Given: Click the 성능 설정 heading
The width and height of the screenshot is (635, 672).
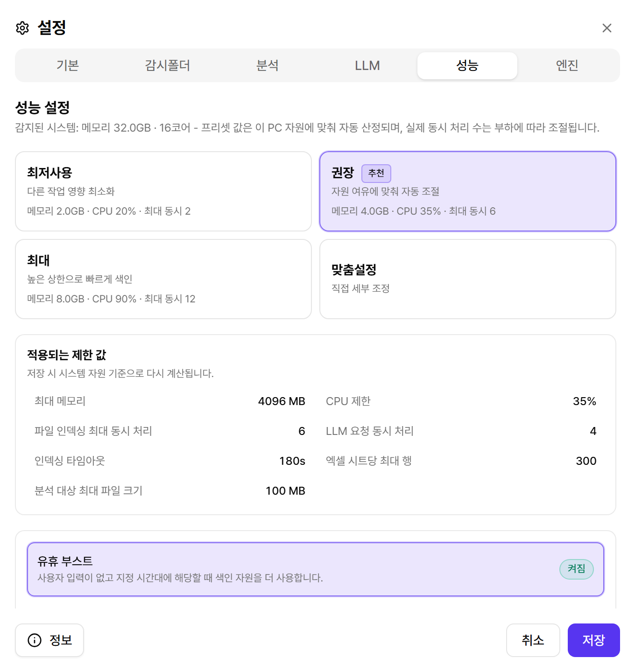Looking at the screenshot, I should click(42, 108).
